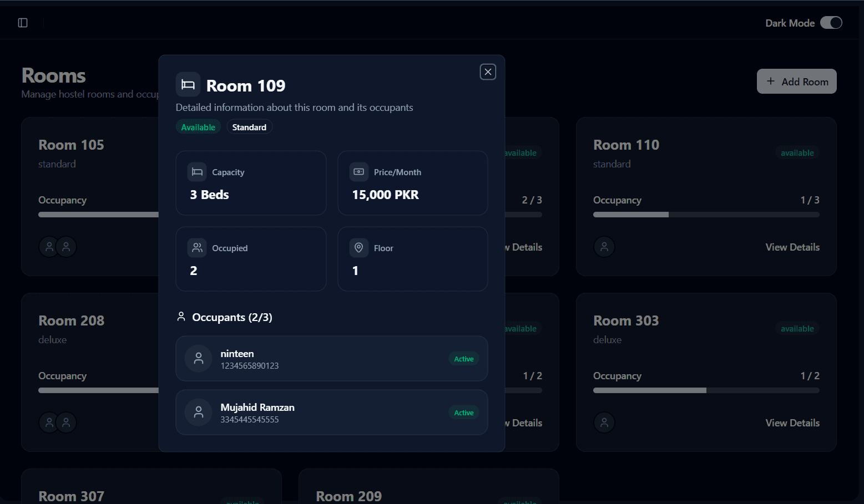Click Active badge for ninteen
The image size is (864, 504).
pos(463,359)
